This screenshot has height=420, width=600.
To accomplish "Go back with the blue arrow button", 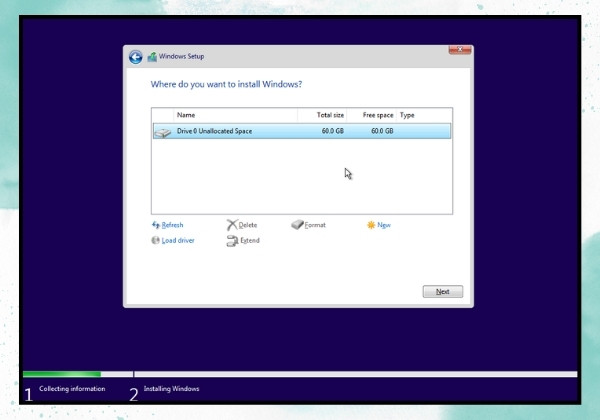I will (135, 57).
